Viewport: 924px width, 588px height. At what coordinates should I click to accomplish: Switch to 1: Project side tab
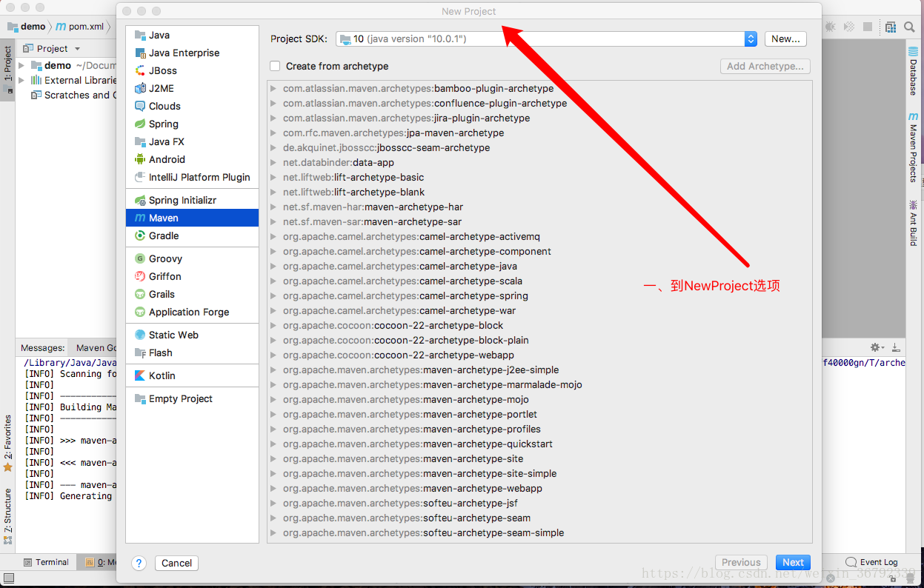click(x=7, y=69)
